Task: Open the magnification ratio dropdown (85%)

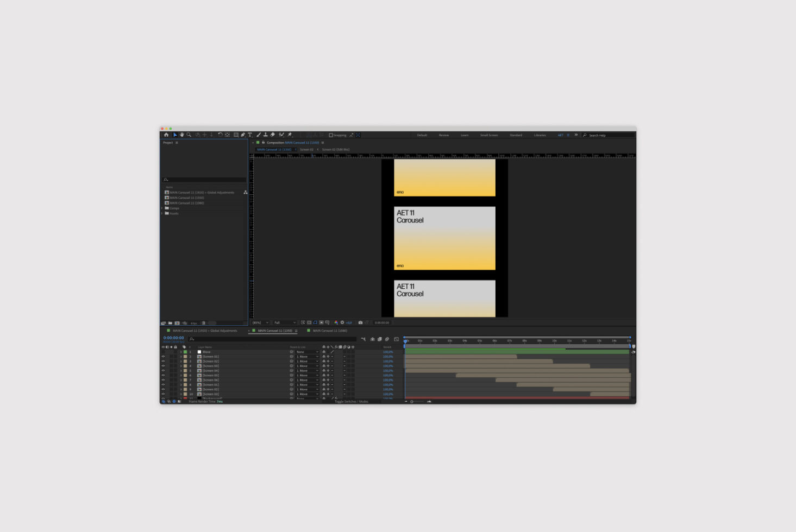Action: [260, 322]
